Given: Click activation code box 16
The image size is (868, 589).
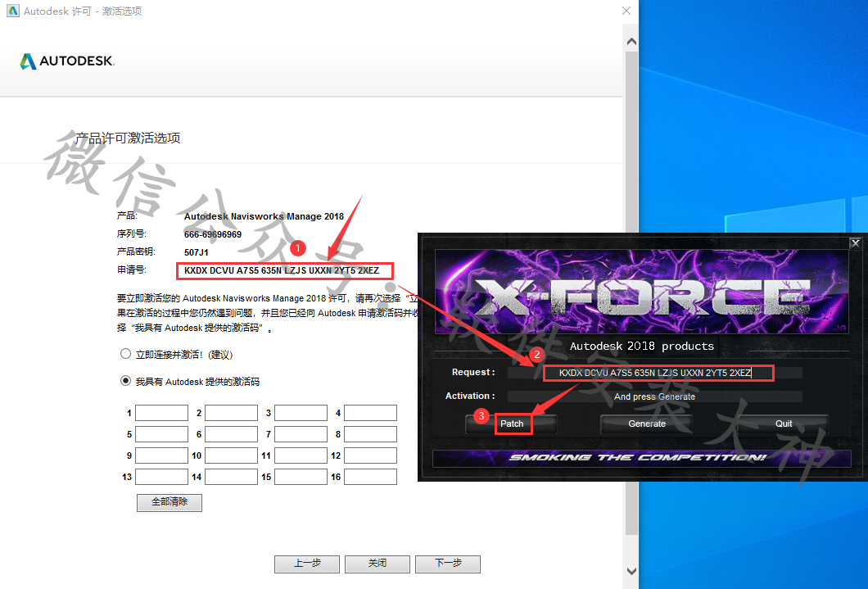Looking at the screenshot, I should 370,477.
